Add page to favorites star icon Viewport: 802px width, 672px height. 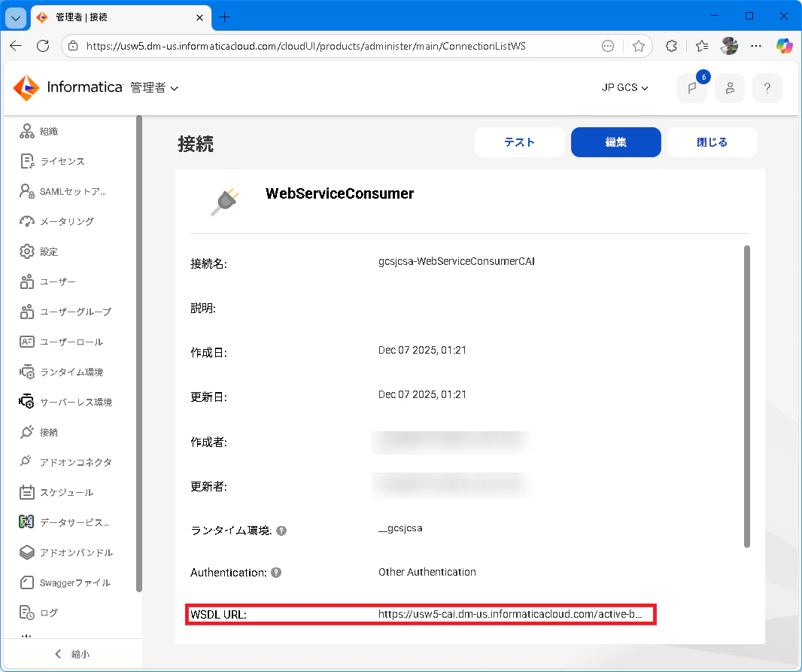tap(638, 46)
